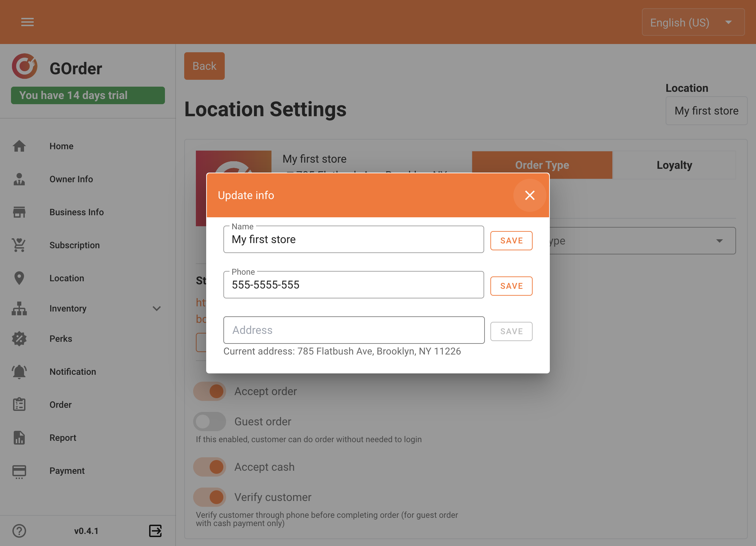756x546 pixels.
Task: Click the Back button
Action: click(x=204, y=66)
